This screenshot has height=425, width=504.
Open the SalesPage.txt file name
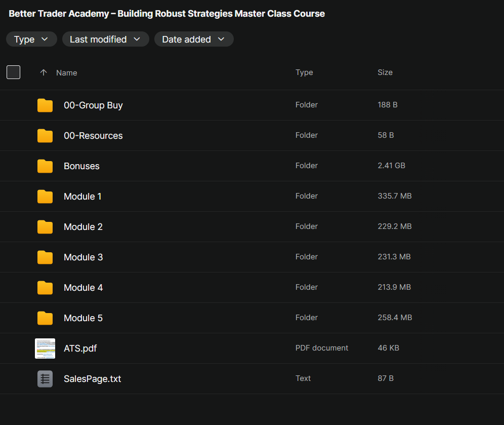pyautogui.click(x=93, y=379)
